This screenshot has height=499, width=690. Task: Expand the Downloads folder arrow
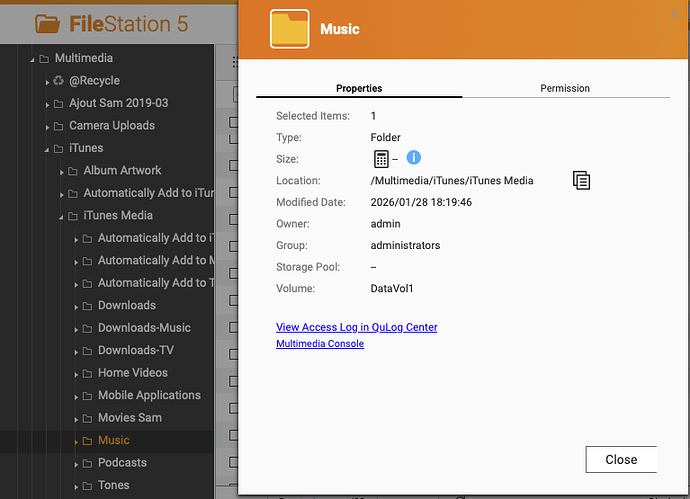76,307
